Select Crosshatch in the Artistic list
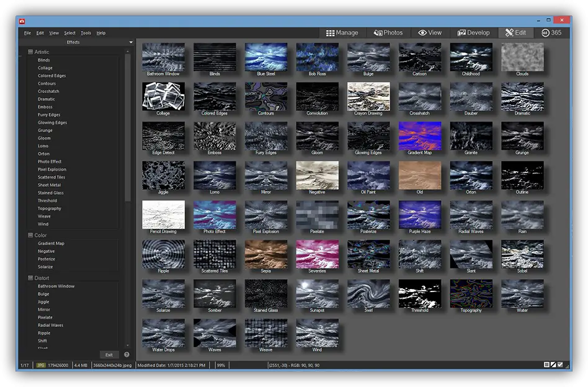The width and height of the screenshot is (588, 387). 47,91
